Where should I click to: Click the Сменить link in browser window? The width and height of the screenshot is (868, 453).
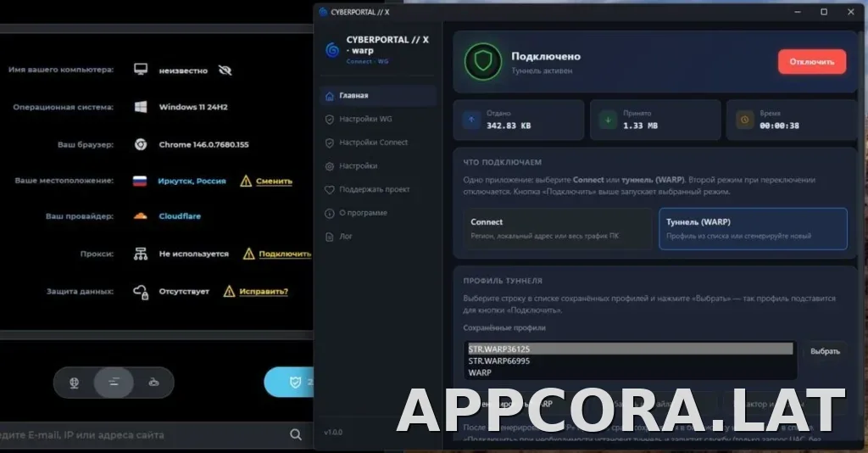click(274, 181)
